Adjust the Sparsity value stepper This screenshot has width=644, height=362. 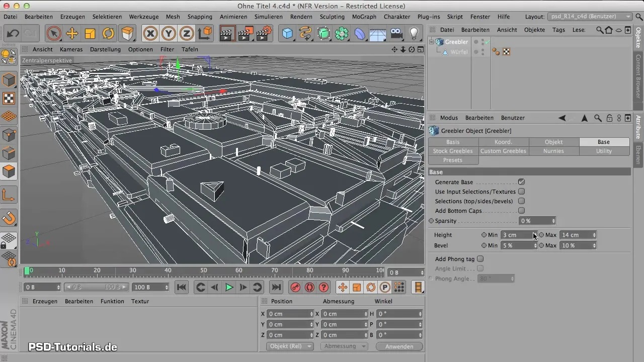click(x=553, y=221)
